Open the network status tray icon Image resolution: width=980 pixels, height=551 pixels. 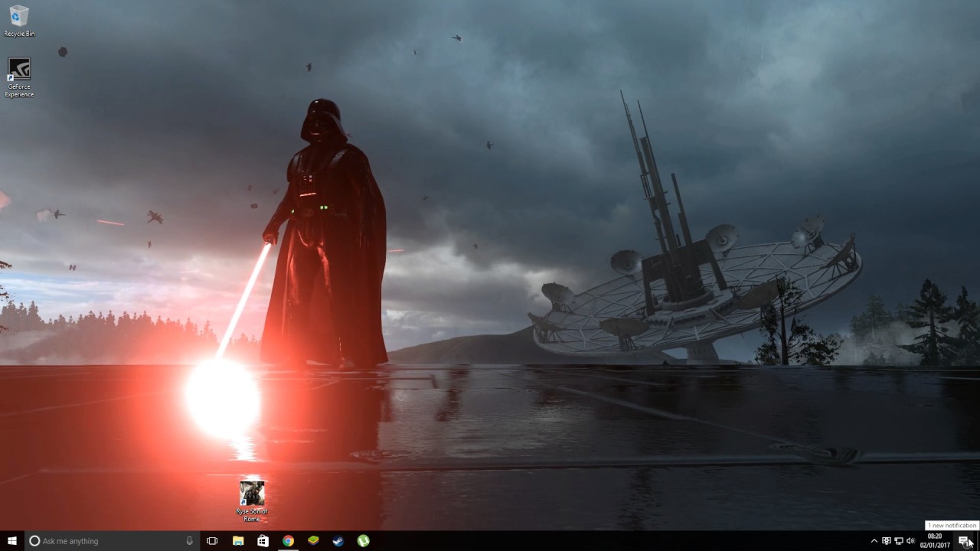tap(899, 541)
